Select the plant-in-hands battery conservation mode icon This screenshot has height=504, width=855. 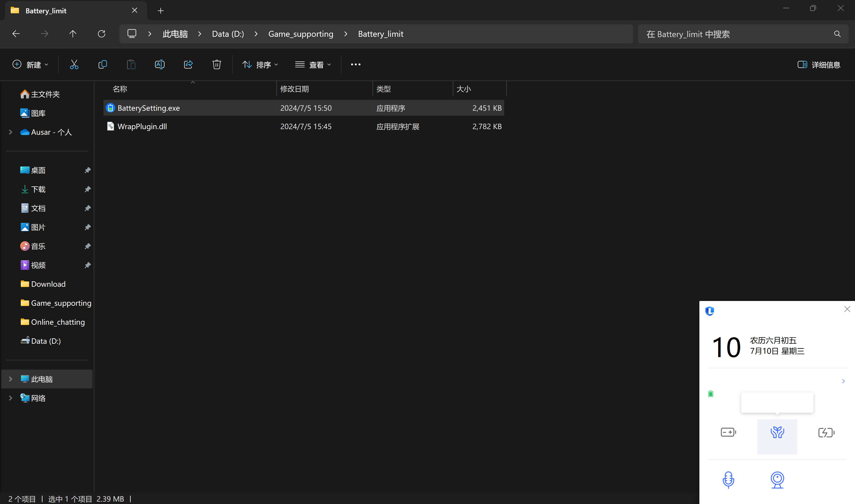(x=777, y=433)
